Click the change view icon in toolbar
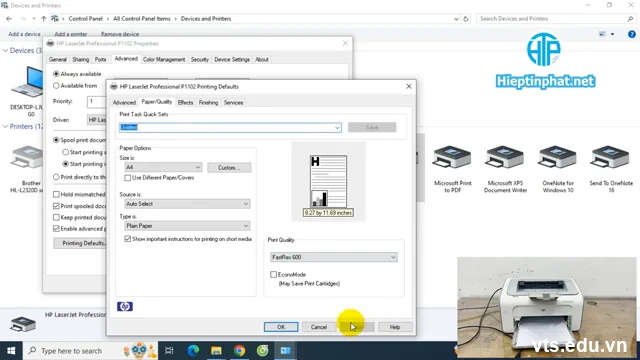 602,34
